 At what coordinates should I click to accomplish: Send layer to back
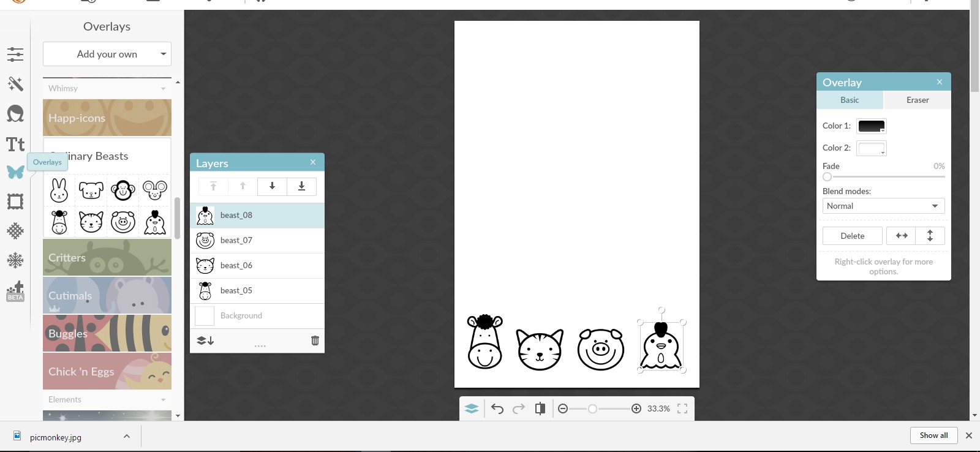pos(301,186)
